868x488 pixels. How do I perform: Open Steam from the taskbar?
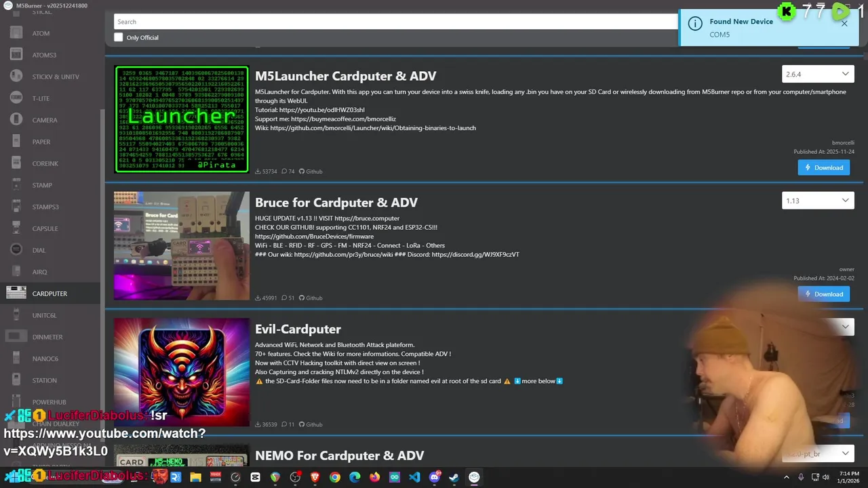coord(454,477)
